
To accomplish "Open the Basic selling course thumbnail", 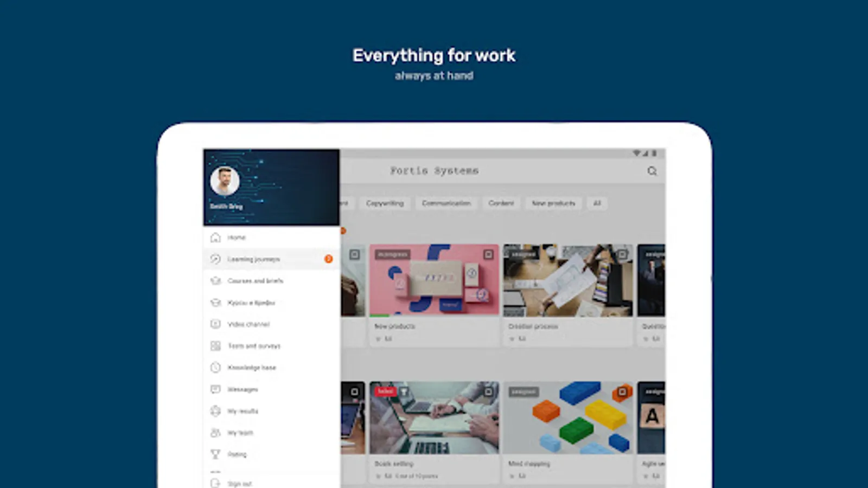I will pos(435,418).
